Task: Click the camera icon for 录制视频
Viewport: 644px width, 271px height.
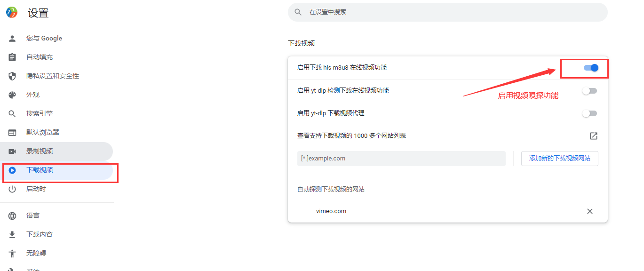Action: tap(12, 151)
